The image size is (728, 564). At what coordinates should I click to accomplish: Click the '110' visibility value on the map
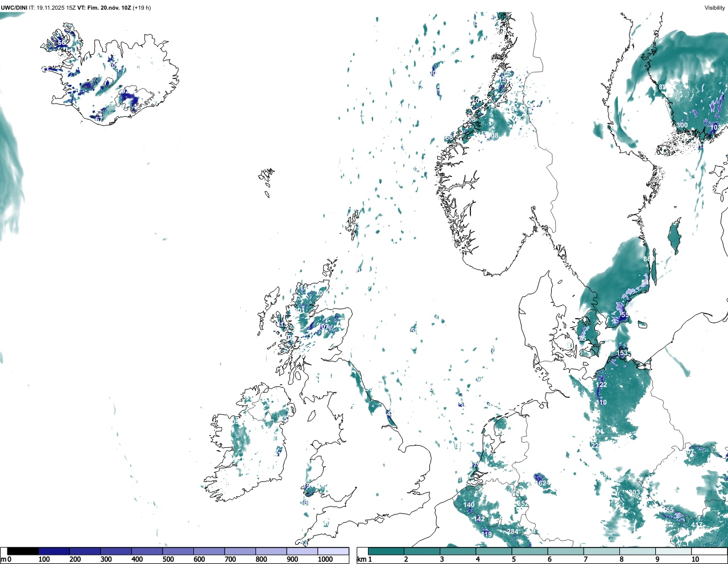pos(601,402)
